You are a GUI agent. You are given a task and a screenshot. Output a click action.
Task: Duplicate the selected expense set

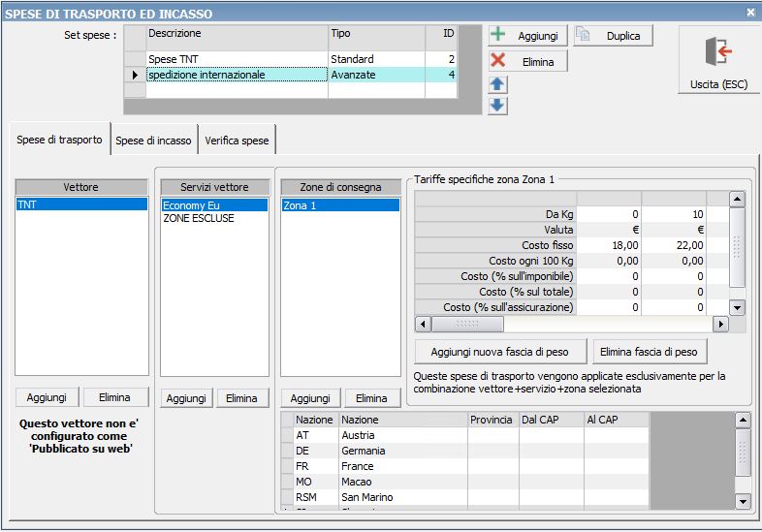(613, 36)
